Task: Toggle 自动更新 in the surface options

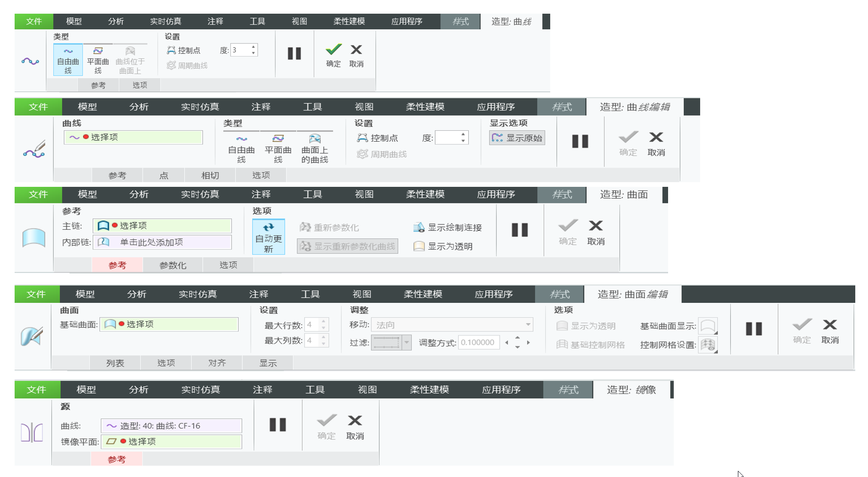Action: pyautogui.click(x=268, y=237)
